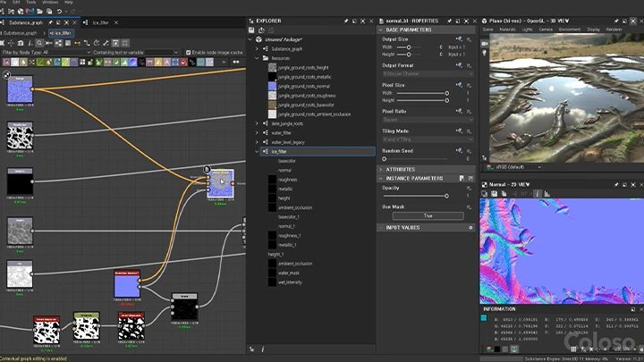
Task: Select the blue uniform color node
Action: click(127, 283)
